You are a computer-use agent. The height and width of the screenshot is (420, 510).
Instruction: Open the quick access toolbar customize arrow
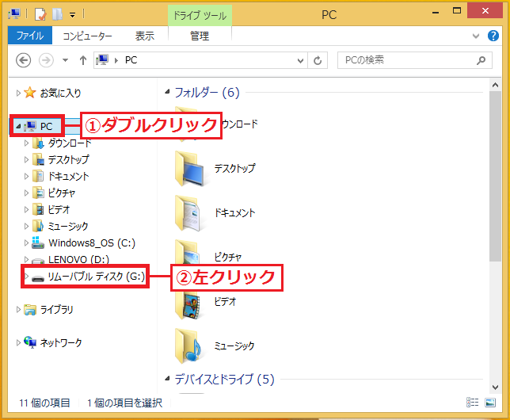pyautogui.click(x=73, y=14)
